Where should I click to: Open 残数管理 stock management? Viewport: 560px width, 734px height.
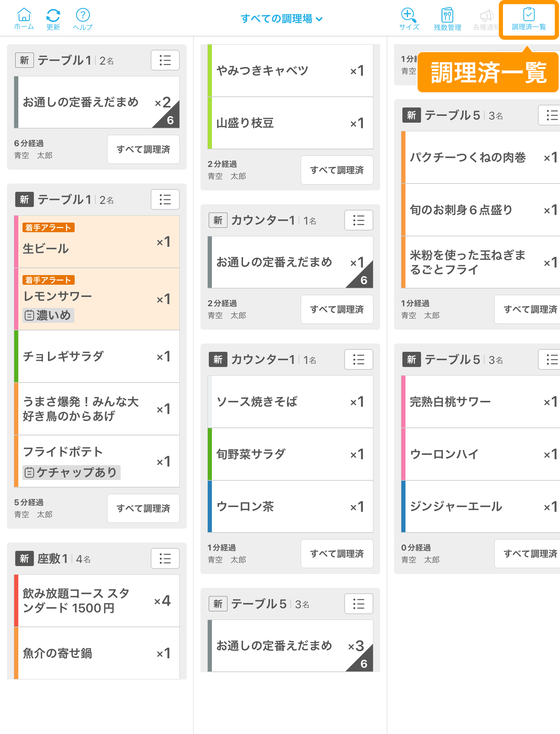[447, 19]
